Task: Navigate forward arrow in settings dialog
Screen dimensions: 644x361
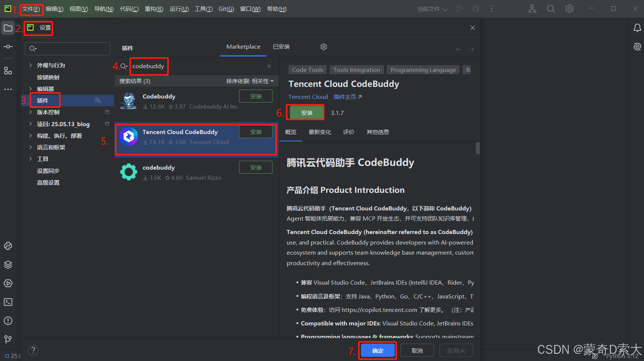Action: point(471,49)
